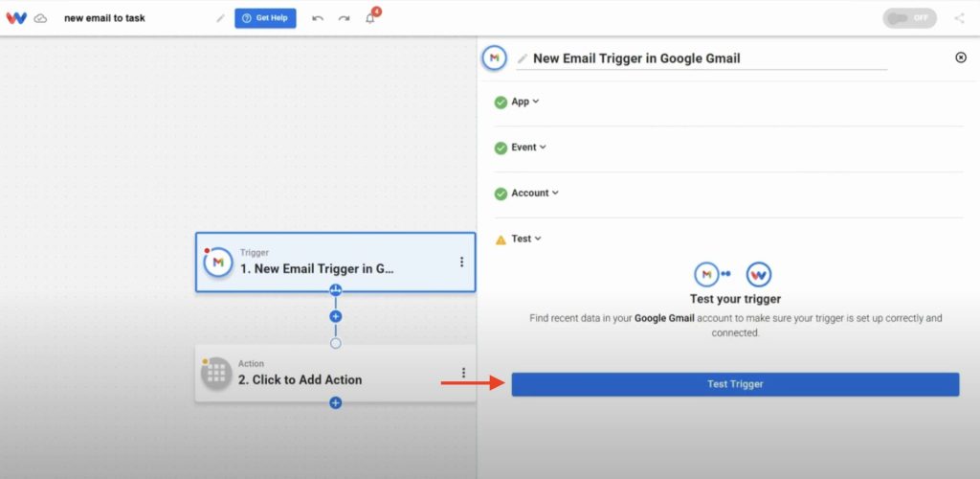Close the trigger settings panel

[x=961, y=57]
